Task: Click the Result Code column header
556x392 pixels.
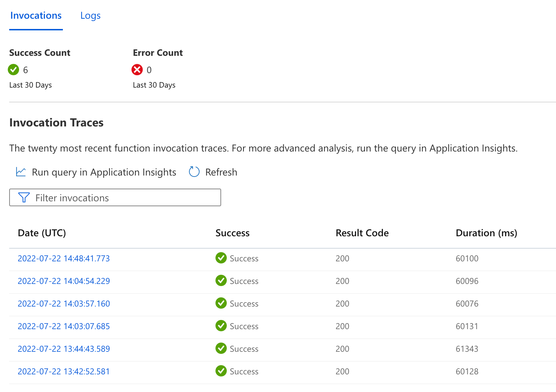Action: pos(362,233)
